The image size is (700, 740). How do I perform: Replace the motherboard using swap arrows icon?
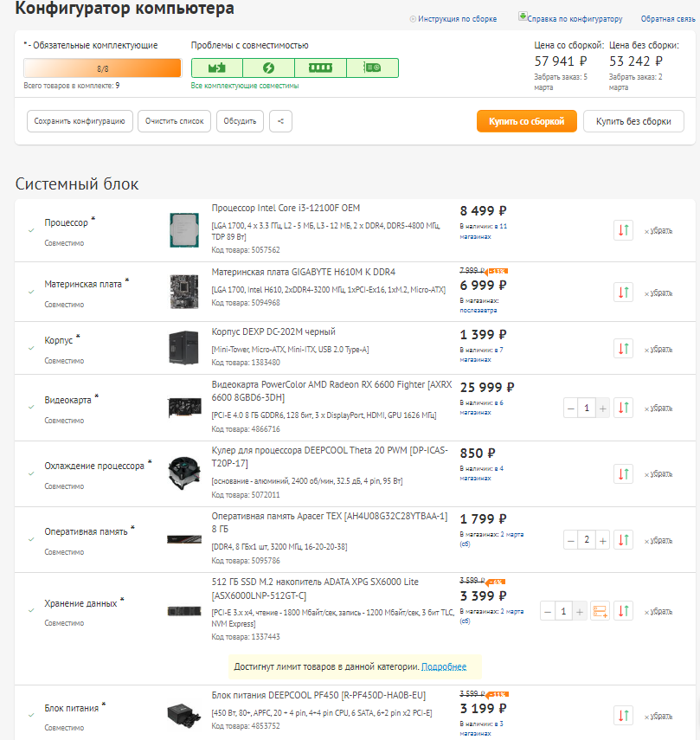pyautogui.click(x=623, y=293)
